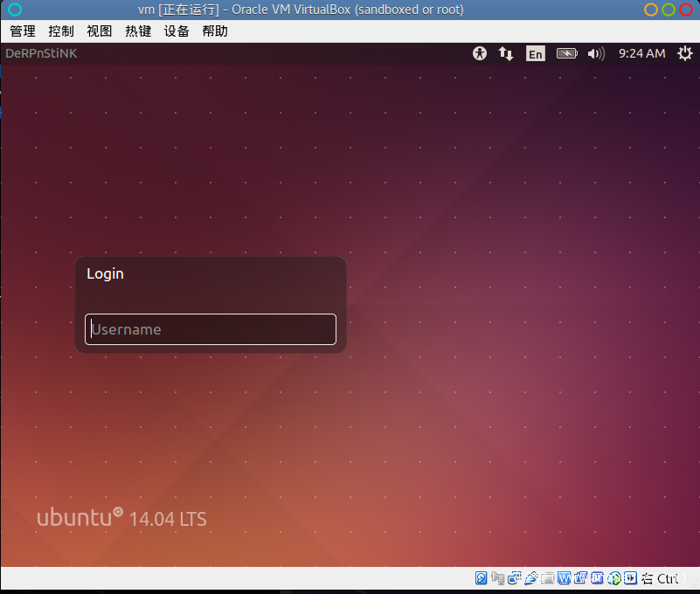Open the network up/down arrows indicator
700x594 pixels.
click(506, 53)
